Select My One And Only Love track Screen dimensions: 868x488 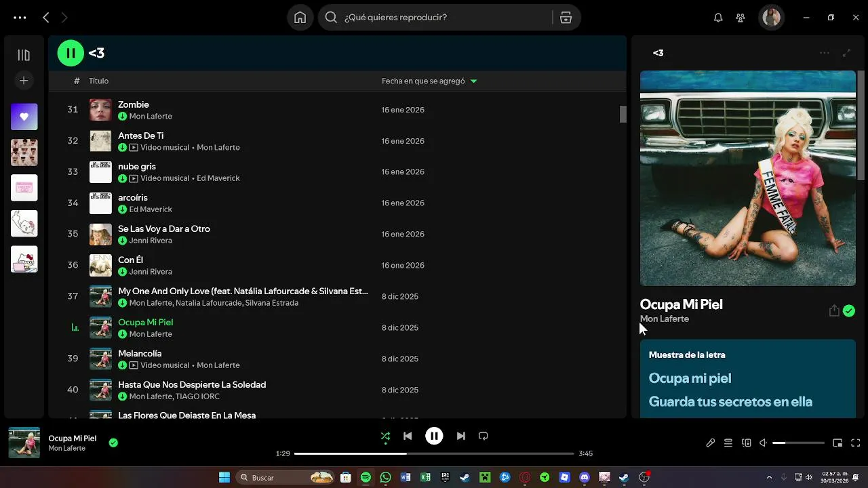click(243, 291)
